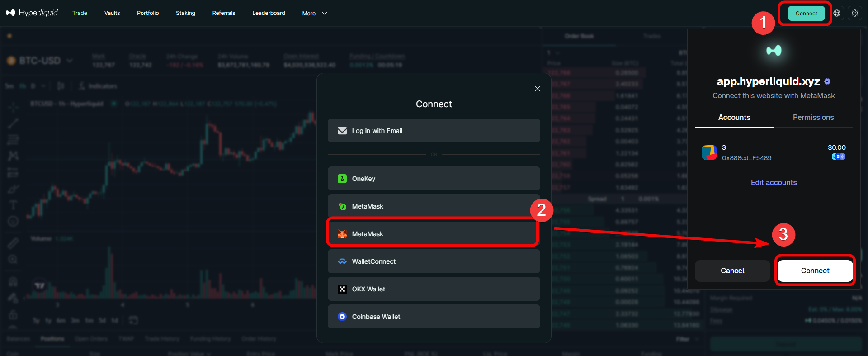
Task: Select Coinbase Wallet option
Action: [433, 317]
